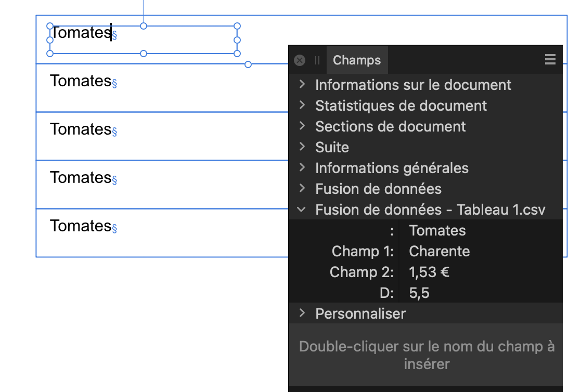Screen dimensions: 568x392
Task: Click the top-center handle of the selected text frame
Action: tap(144, 26)
